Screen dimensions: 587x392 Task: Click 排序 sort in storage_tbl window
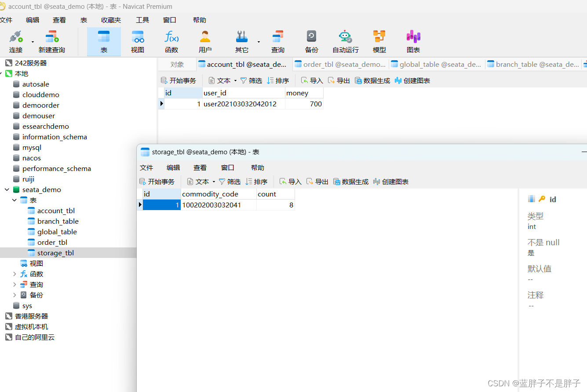tap(256, 181)
